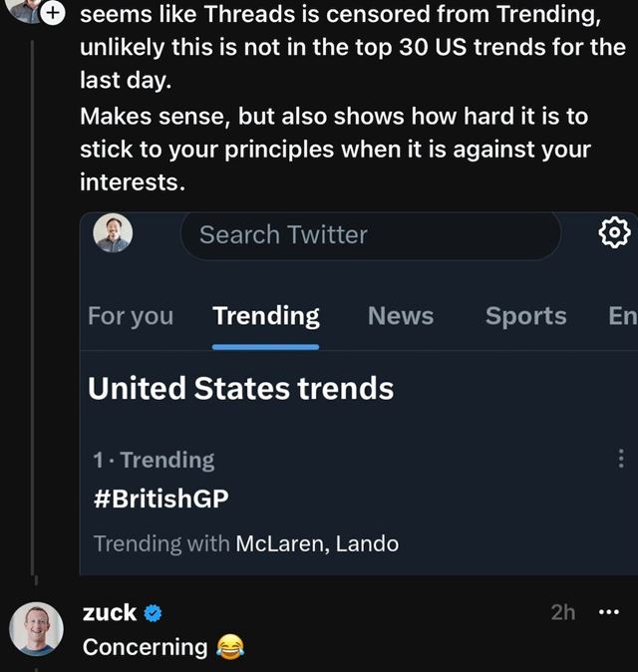Open the #BritishGP trend options menu
The image size is (638, 672).
622,459
